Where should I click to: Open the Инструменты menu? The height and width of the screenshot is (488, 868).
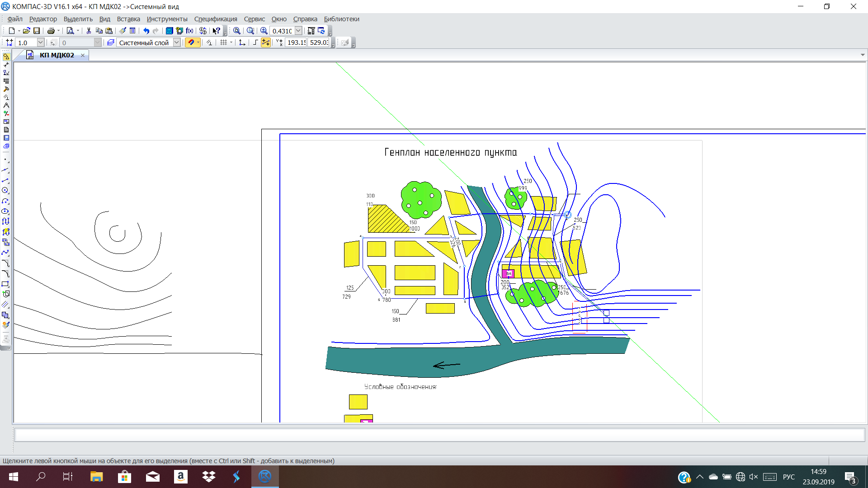(x=167, y=19)
